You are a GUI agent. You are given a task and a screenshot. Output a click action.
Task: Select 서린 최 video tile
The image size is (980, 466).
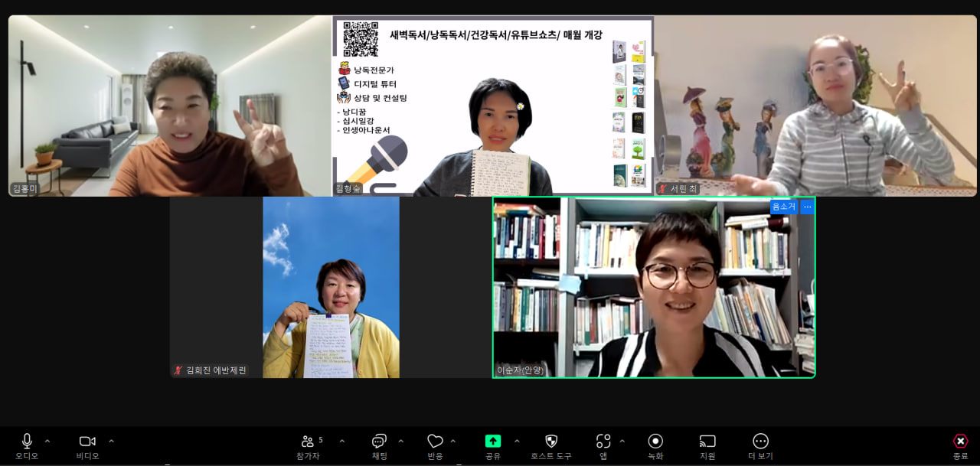tap(815, 106)
